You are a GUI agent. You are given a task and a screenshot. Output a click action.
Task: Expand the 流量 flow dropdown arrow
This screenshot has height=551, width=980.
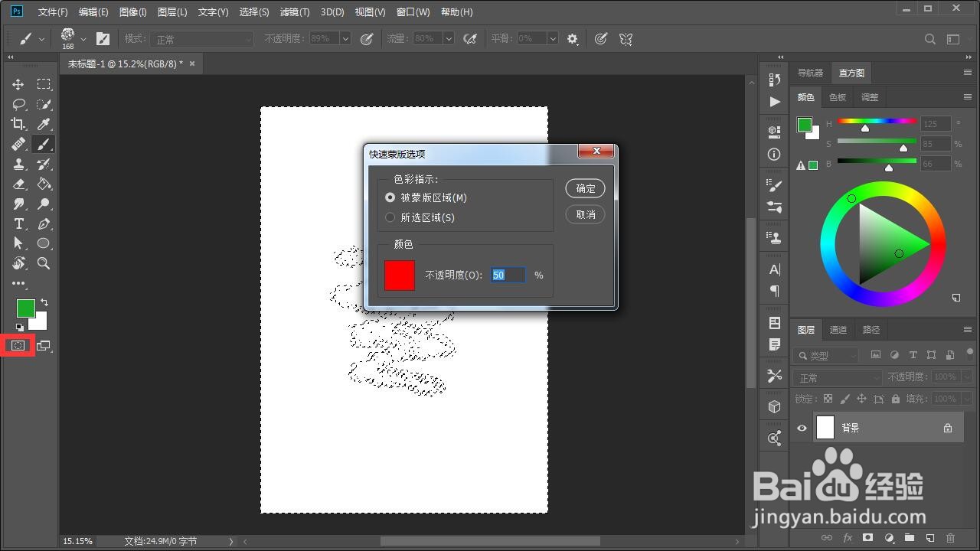449,39
